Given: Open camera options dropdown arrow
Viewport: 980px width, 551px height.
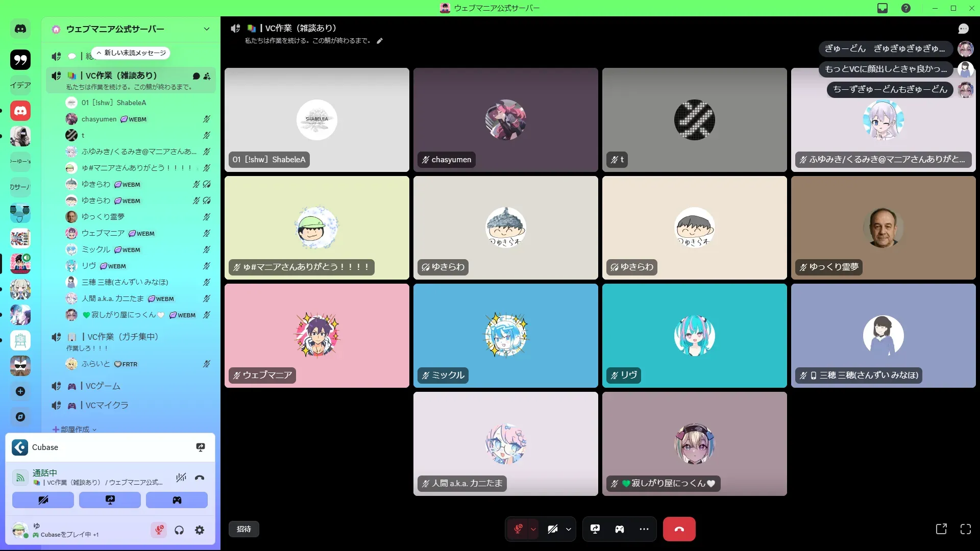Looking at the screenshot, I should pos(569,529).
